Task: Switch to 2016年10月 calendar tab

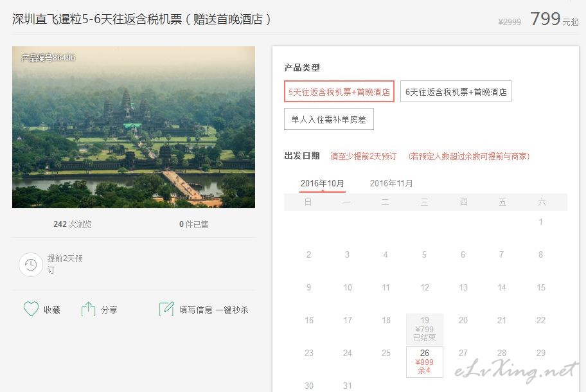Action: [x=322, y=184]
